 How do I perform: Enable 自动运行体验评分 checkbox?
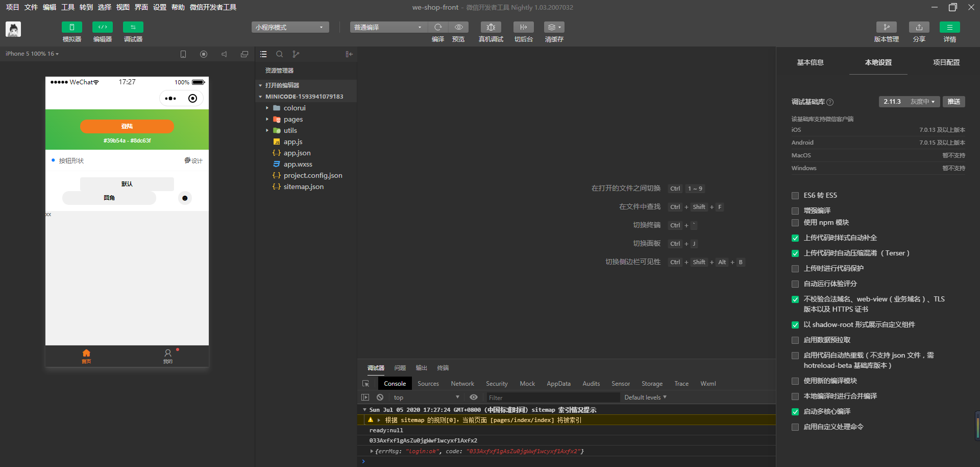tap(795, 284)
